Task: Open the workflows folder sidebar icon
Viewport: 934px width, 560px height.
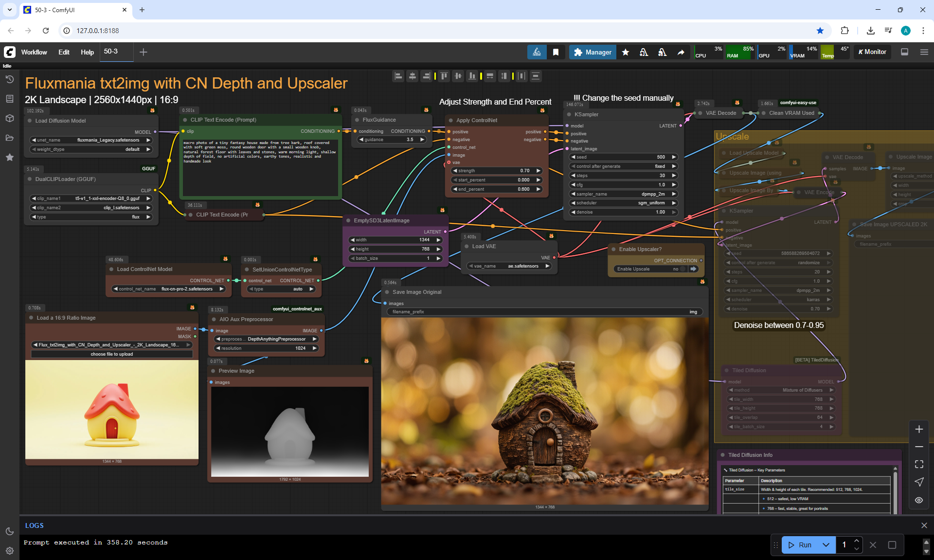Action: pyautogui.click(x=10, y=138)
